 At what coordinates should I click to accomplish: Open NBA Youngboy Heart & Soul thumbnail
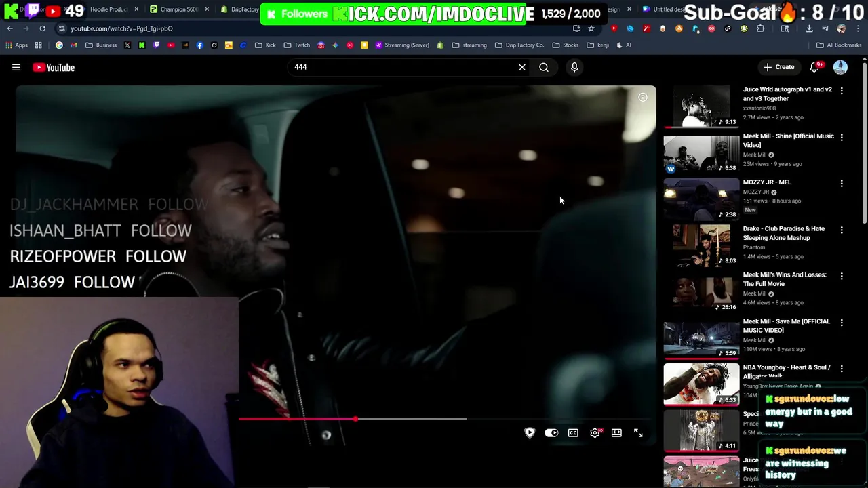pyautogui.click(x=701, y=384)
